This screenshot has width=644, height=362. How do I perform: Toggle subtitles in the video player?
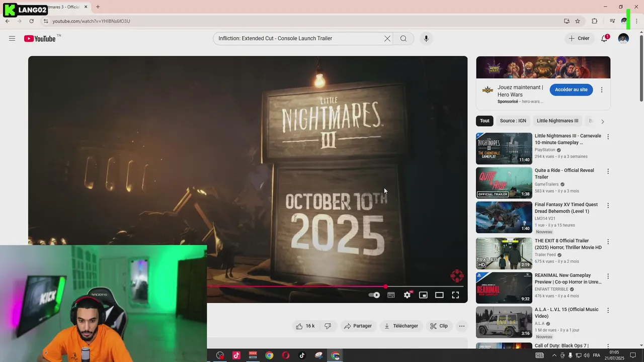click(x=391, y=295)
